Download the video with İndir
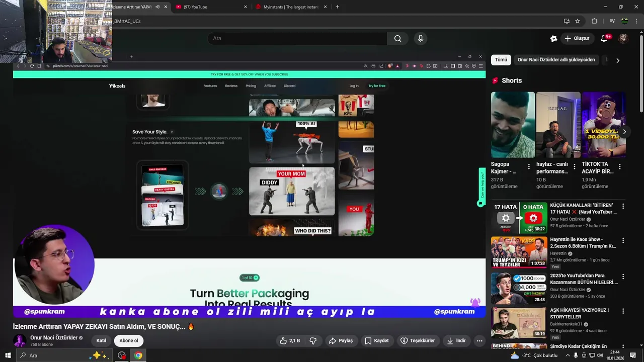644x362 pixels. pos(456,340)
